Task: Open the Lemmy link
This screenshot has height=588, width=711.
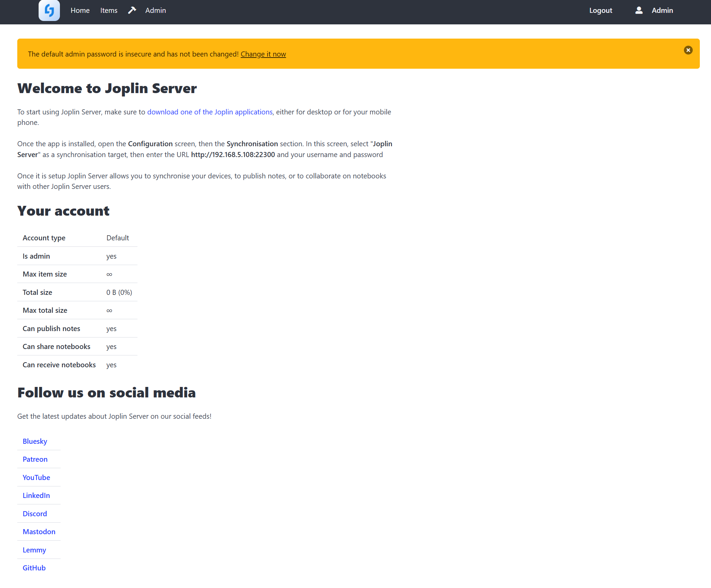Action: [x=34, y=550]
